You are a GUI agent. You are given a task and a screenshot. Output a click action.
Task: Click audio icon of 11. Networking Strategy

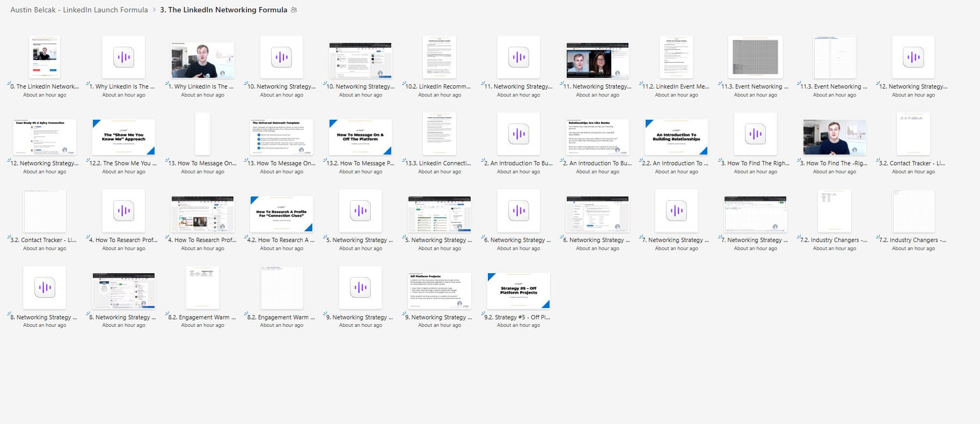pyautogui.click(x=518, y=57)
